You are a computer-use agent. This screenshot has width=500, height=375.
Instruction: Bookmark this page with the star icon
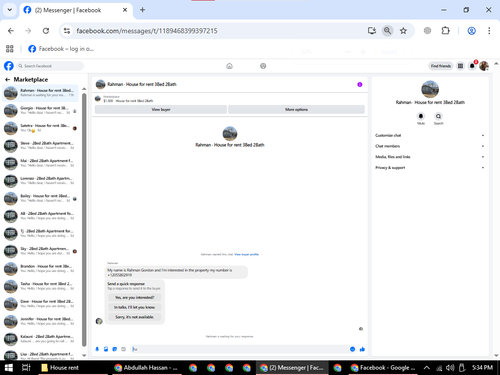coord(403,31)
